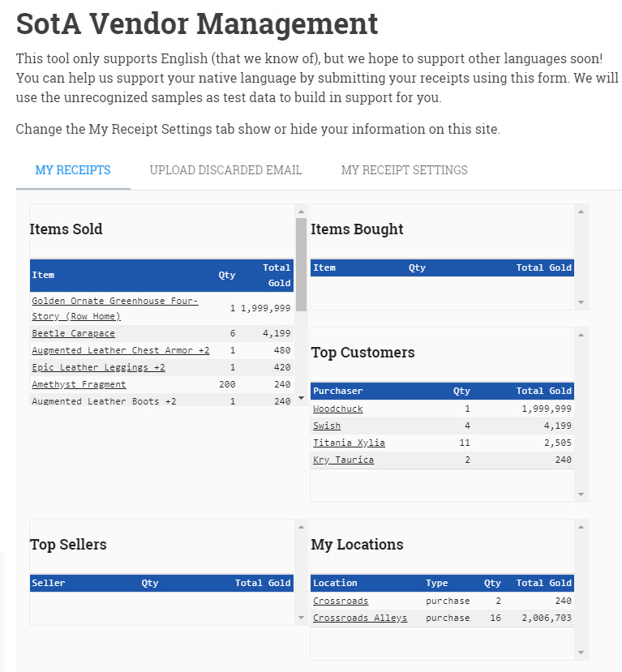The width and height of the screenshot is (622, 672).
Task: Open Golden Ornate Greenhouse Four-Story item link
Action: tap(115, 309)
